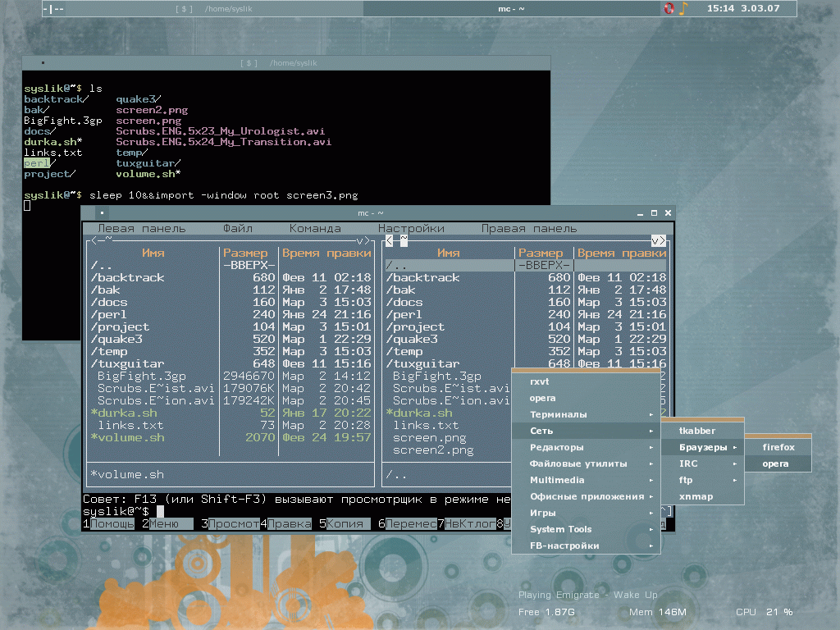This screenshot has height=630, width=840.
Task: Open the Файл menu in mc
Action: click(x=238, y=229)
